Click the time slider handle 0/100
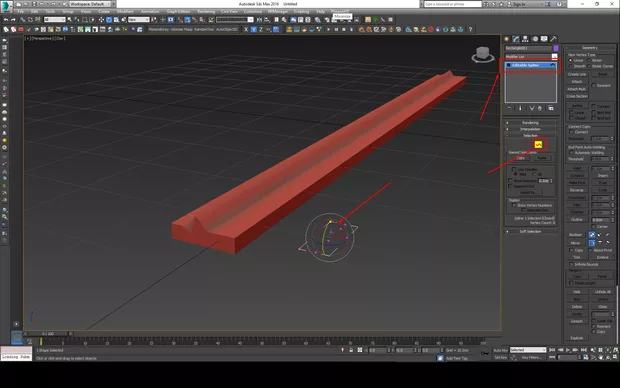The image size is (620, 388). (48, 334)
